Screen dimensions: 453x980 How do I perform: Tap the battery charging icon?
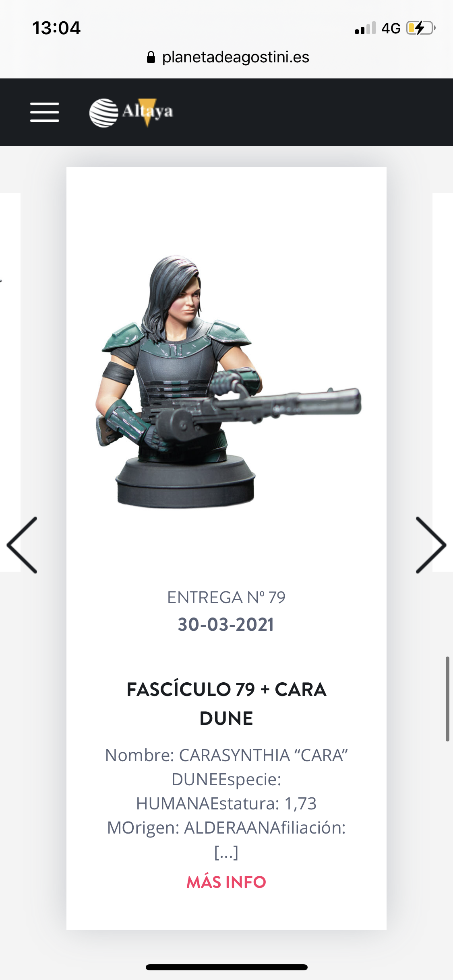421,28
